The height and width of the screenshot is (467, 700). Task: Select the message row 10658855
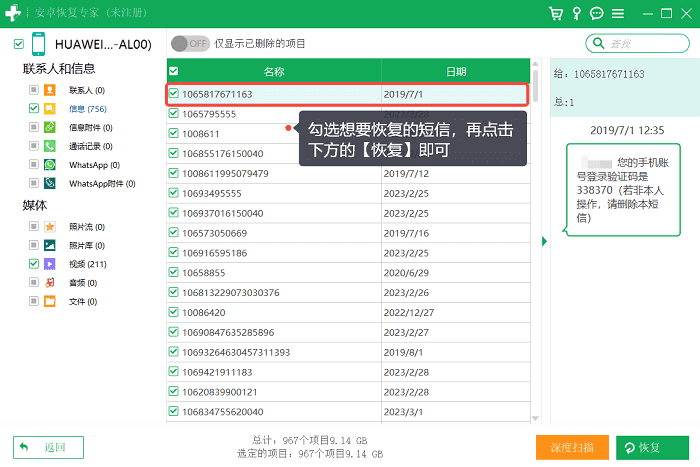point(349,273)
